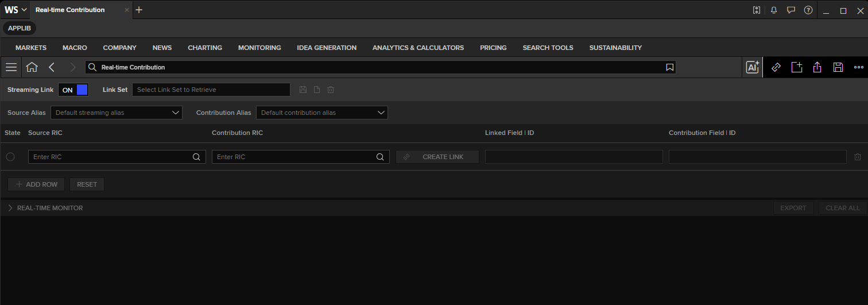The width and height of the screenshot is (868, 305).
Task: Toggle the Streaming Link ON switch
Action: [x=73, y=90]
